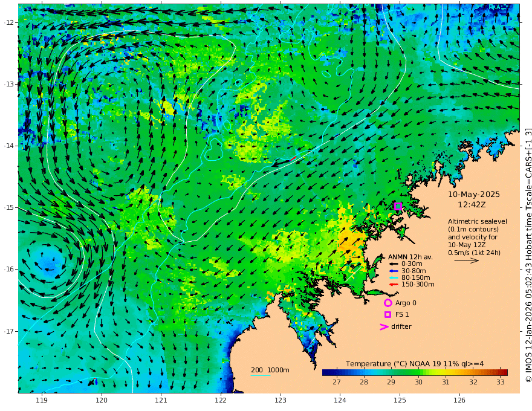
Task: Click the -12 latitude axis label
Action: pyautogui.click(x=9, y=22)
